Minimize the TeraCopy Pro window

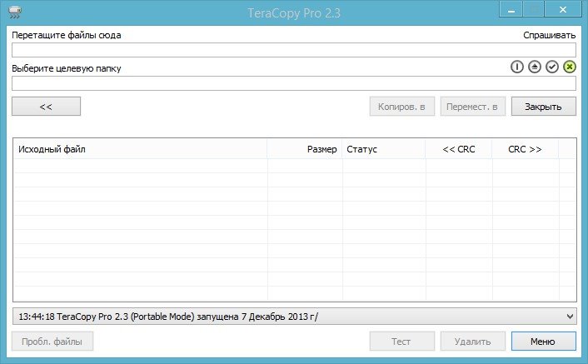click(511, 10)
